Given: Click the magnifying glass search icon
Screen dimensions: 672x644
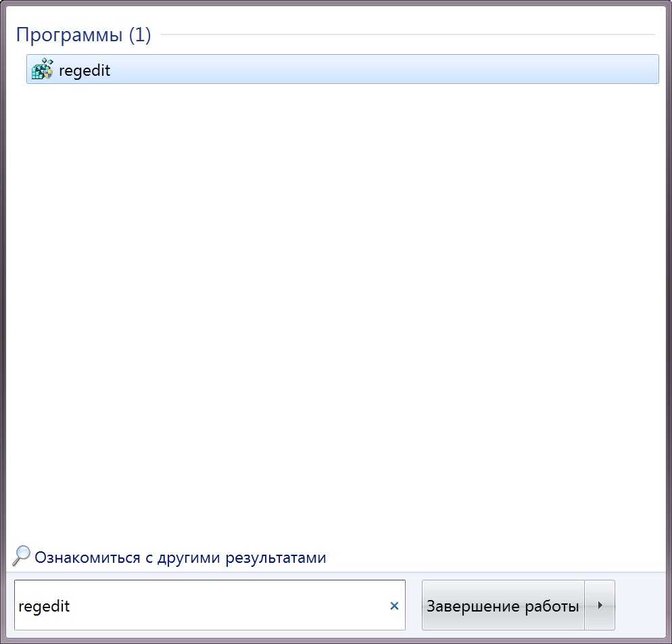Looking at the screenshot, I should (x=22, y=556).
